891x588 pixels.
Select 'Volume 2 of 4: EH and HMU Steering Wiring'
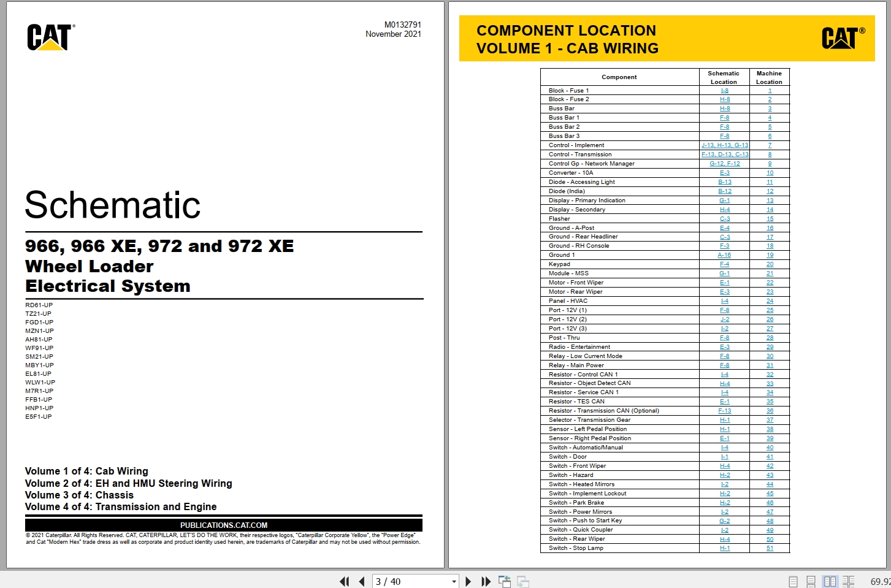[x=129, y=483]
